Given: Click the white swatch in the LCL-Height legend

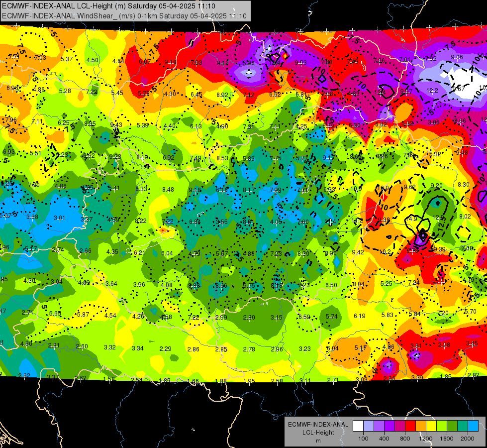Looking at the screenshot, I should [358, 426].
